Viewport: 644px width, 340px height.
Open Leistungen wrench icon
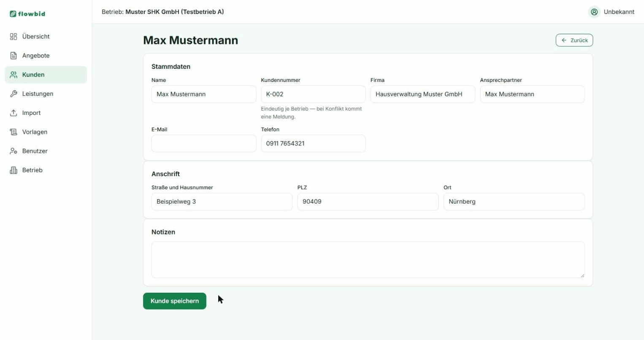coord(14,94)
